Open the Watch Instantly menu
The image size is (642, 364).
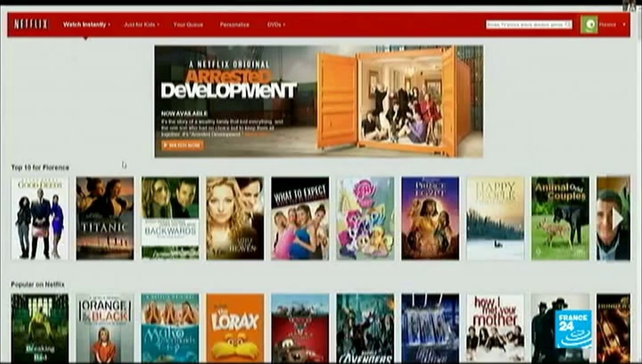point(86,24)
